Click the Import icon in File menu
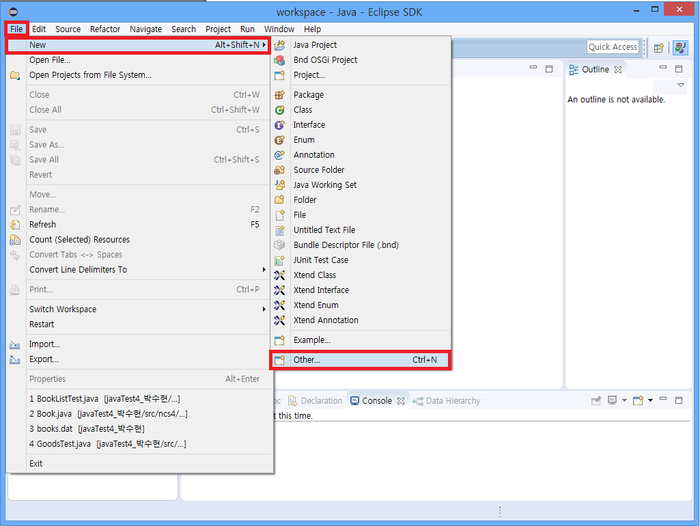 (15, 344)
